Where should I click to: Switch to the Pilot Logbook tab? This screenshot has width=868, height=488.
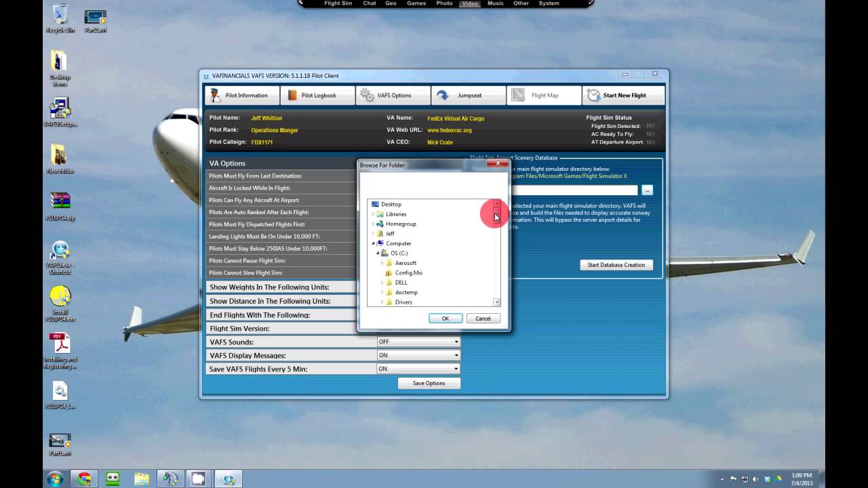coord(317,96)
